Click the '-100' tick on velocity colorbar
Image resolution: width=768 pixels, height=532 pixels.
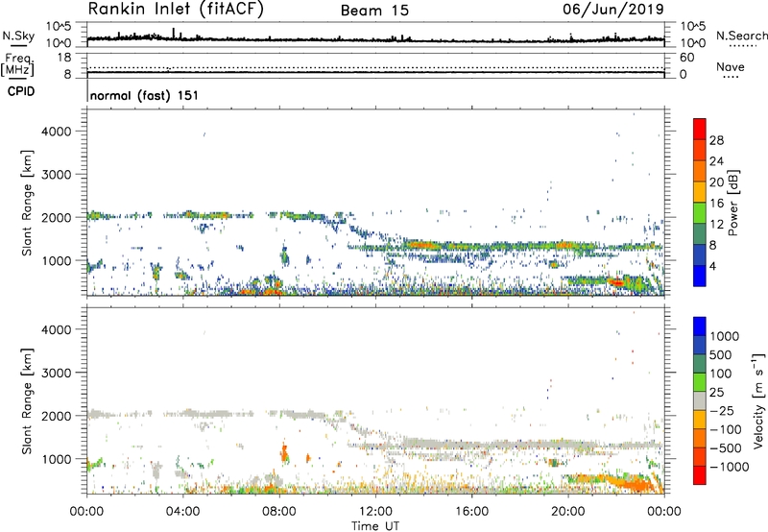pyautogui.click(x=726, y=429)
